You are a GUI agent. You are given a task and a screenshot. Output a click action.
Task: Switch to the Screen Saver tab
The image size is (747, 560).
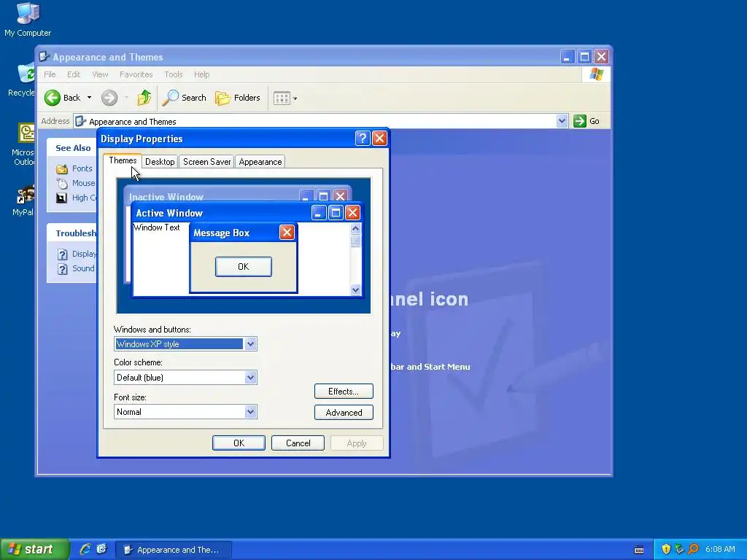click(206, 162)
